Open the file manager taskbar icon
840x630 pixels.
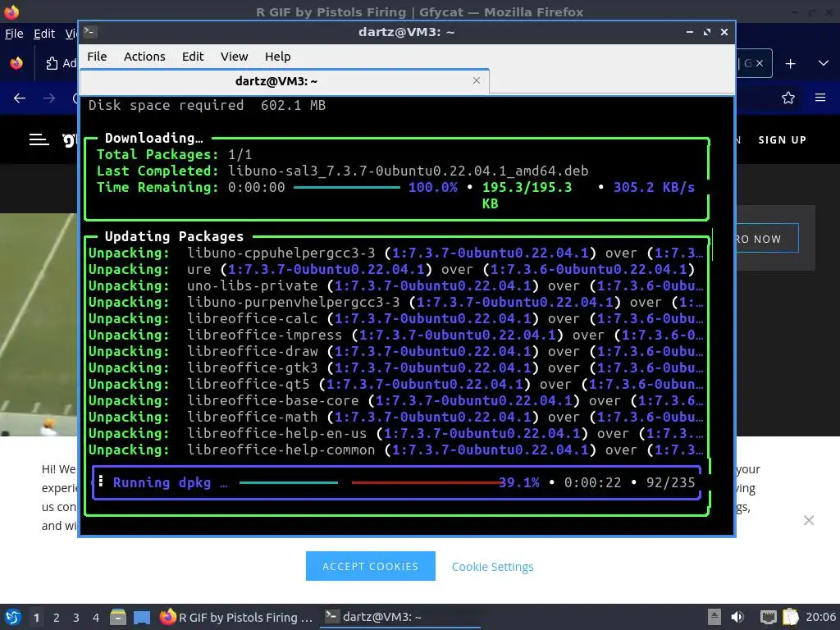click(x=118, y=617)
